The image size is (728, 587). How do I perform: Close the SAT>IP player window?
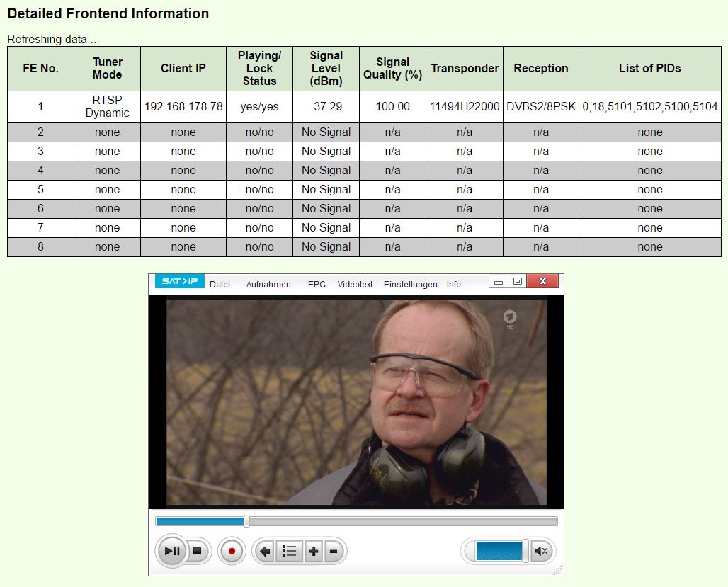coord(542,281)
